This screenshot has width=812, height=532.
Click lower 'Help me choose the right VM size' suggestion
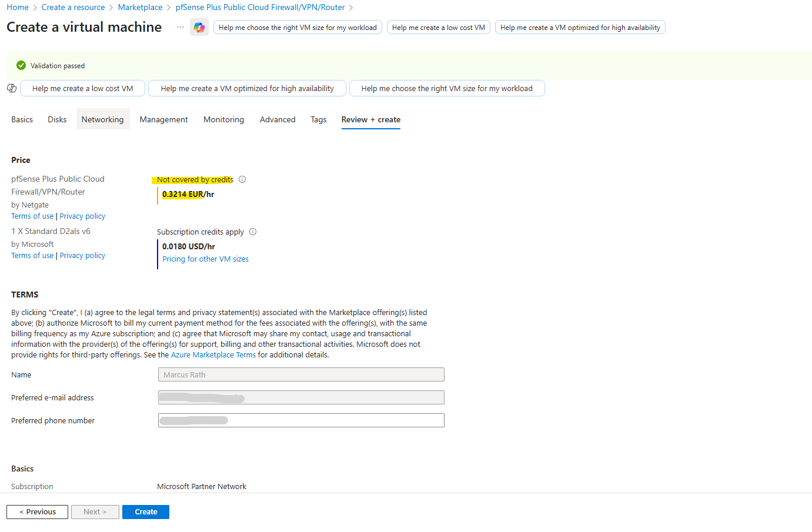tap(447, 88)
